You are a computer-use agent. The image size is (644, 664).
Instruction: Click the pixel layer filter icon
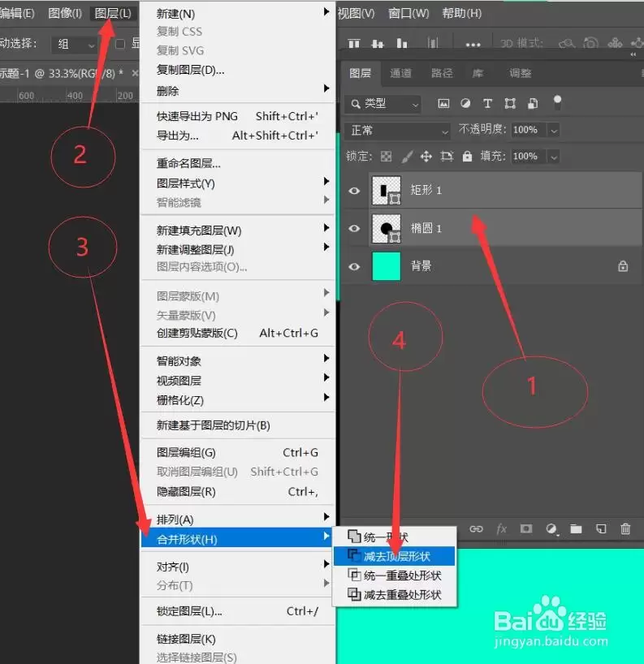tap(443, 103)
